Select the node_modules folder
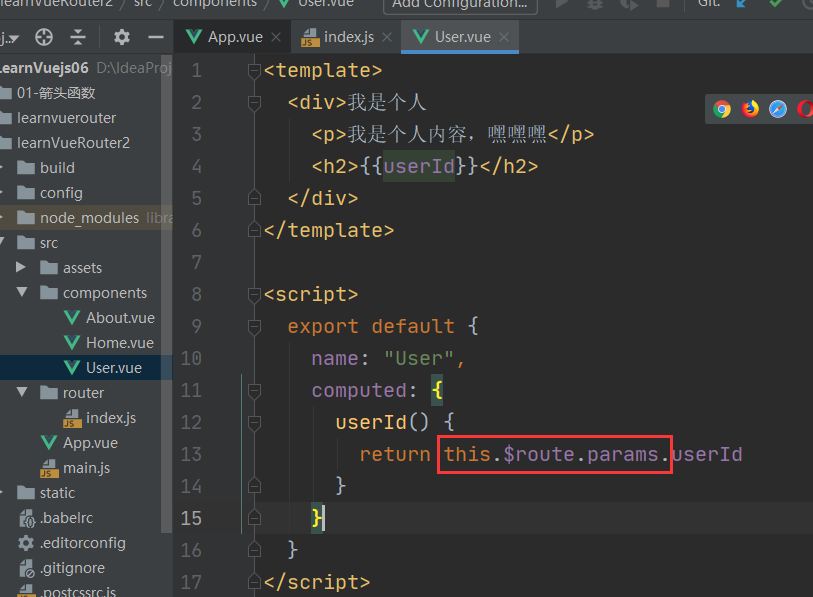This screenshot has width=813, height=597. coord(89,218)
